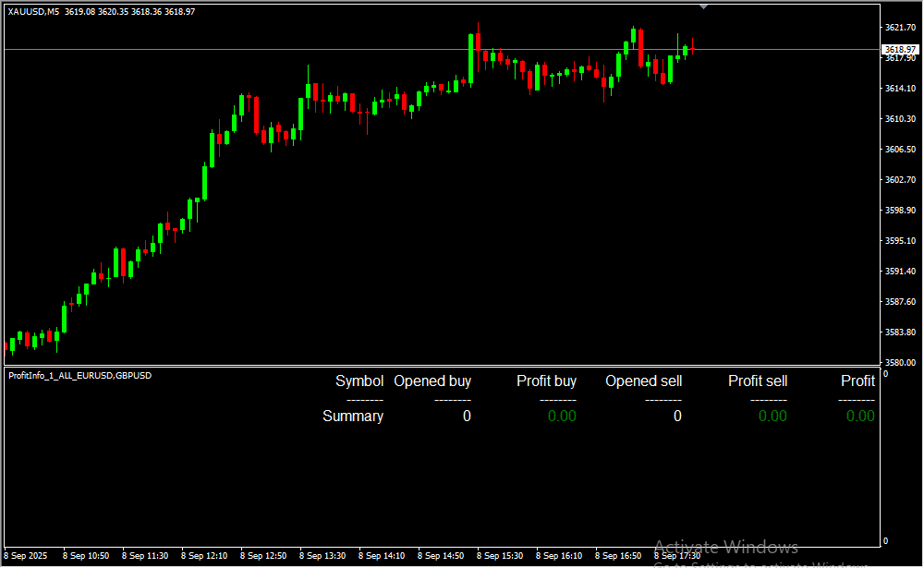Image resolution: width=924 pixels, height=568 pixels.
Task: Click the 3602.70 price scale label
Action: click(x=899, y=180)
